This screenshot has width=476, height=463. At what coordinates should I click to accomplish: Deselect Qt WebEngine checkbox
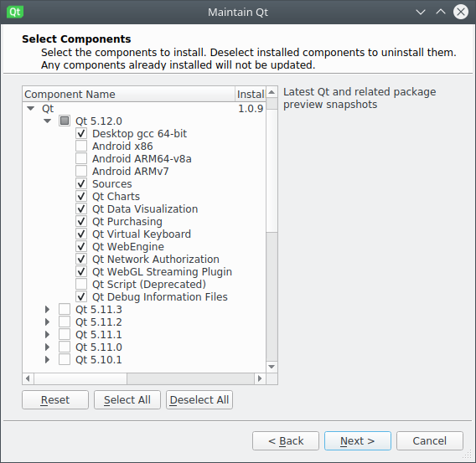click(81, 246)
